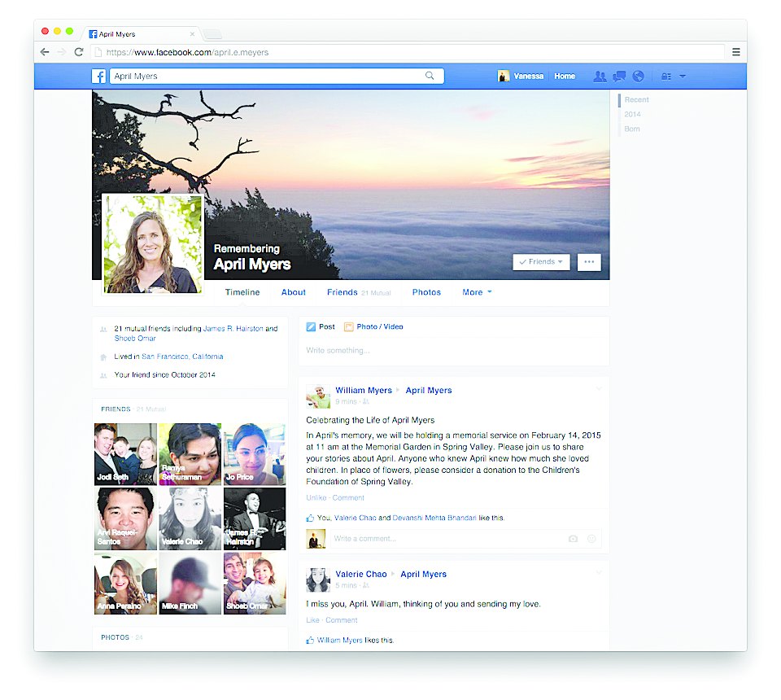Open account menu arrow in top bar
Screen dimensions: 781x700
pyautogui.click(x=683, y=77)
